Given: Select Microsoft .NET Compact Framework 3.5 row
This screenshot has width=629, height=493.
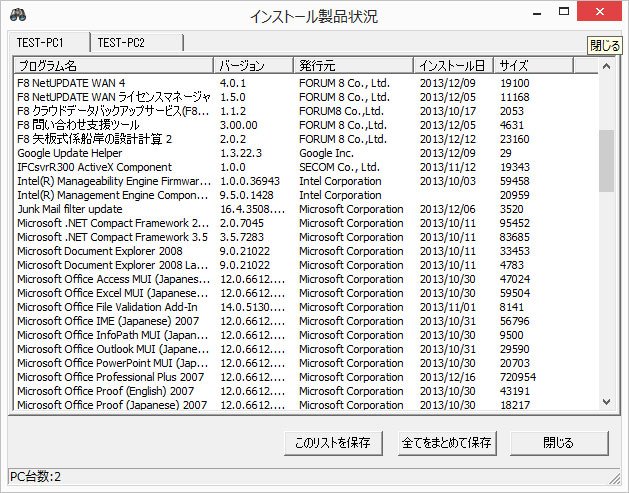Looking at the screenshot, I should coord(306,237).
